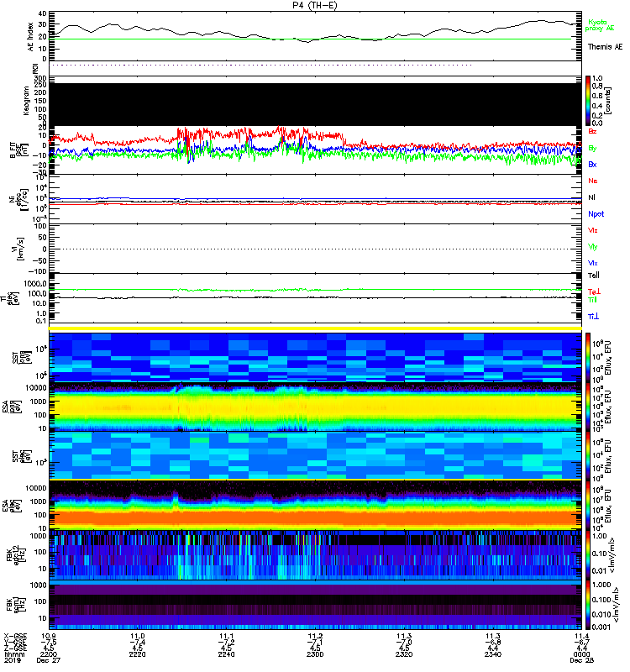Select the black Ni legend label
Screen dimensions: 630x672
point(591,197)
